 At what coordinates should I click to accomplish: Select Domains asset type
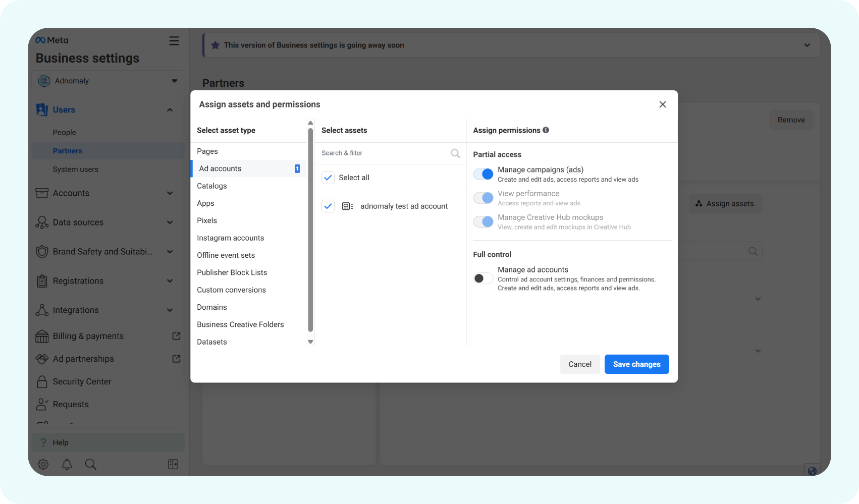(x=249, y=307)
